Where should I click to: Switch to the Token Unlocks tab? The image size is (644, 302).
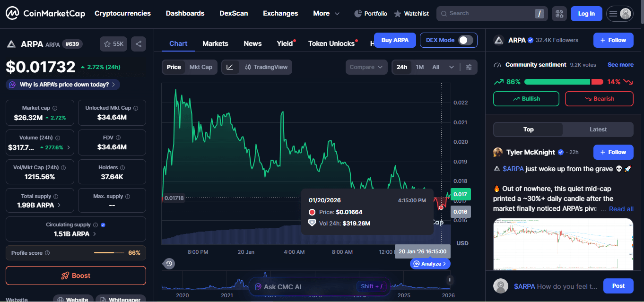pyautogui.click(x=331, y=43)
